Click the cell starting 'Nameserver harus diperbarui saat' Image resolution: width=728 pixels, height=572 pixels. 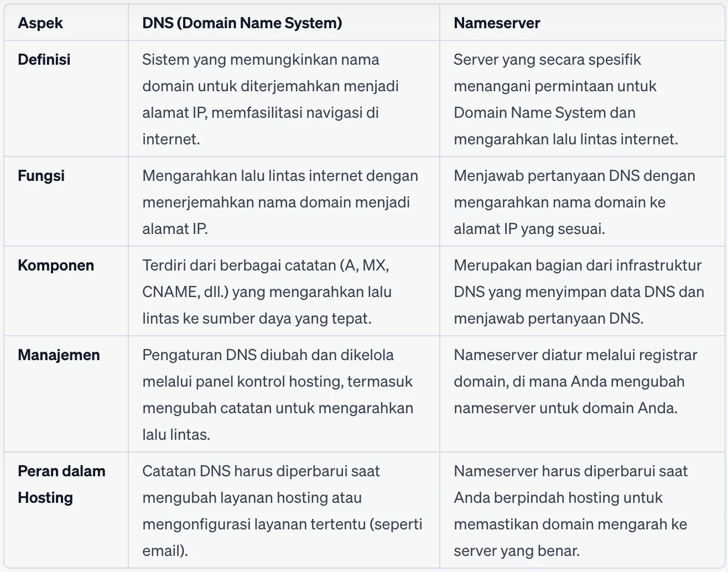click(x=570, y=511)
